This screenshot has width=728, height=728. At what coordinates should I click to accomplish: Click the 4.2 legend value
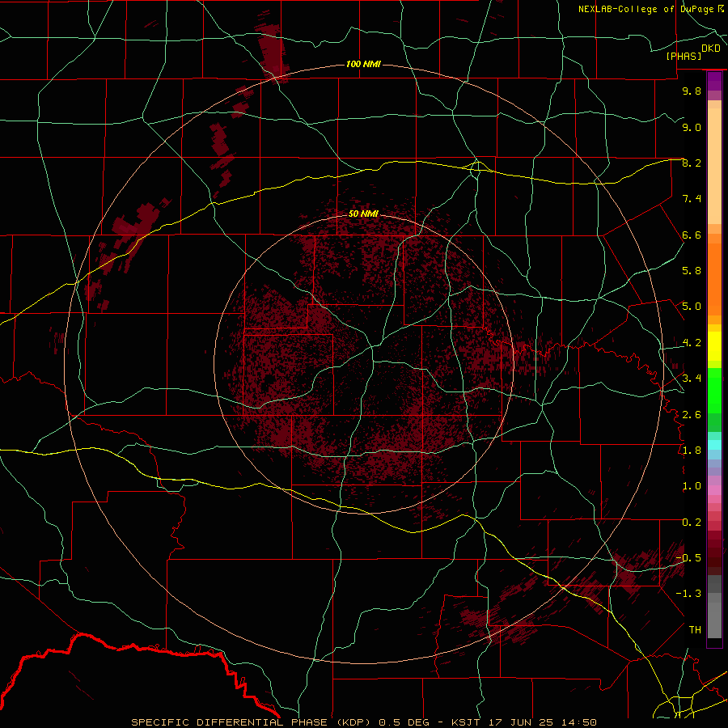click(x=692, y=343)
